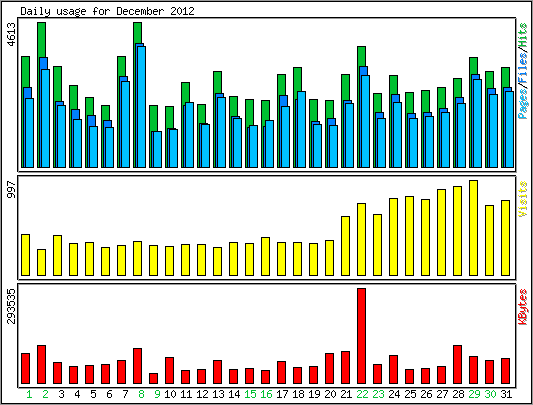
Task: Click the rotated Visits legend label
Action: (523, 199)
